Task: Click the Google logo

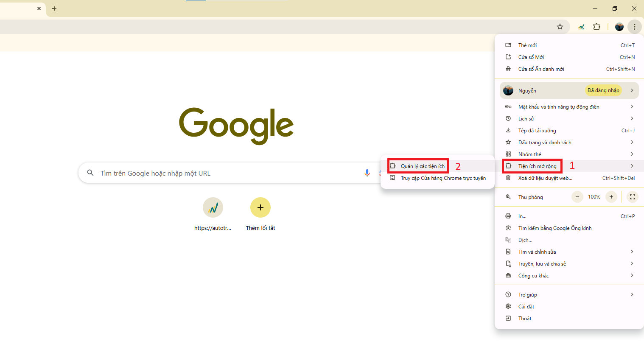Action: click(236, 126)
